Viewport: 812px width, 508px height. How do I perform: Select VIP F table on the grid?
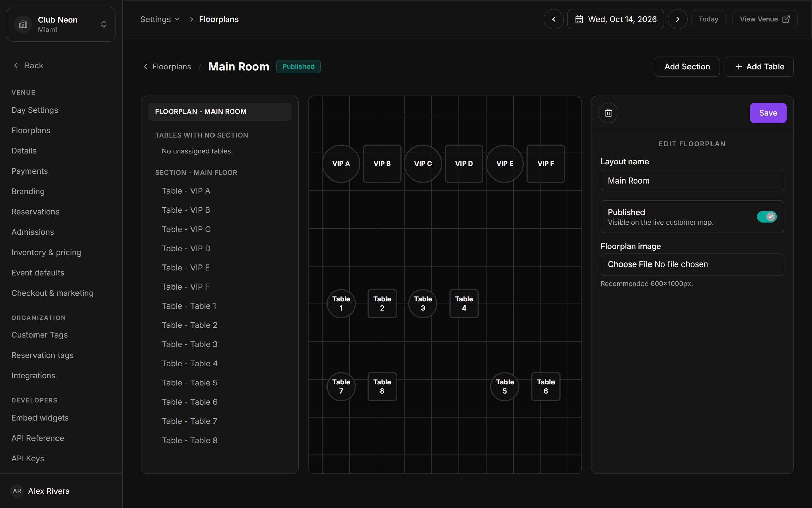tap(546, 164)
